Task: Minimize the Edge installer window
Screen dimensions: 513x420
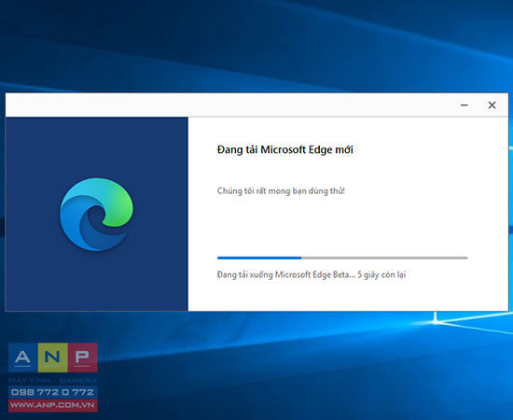Action: click(464, 105)
